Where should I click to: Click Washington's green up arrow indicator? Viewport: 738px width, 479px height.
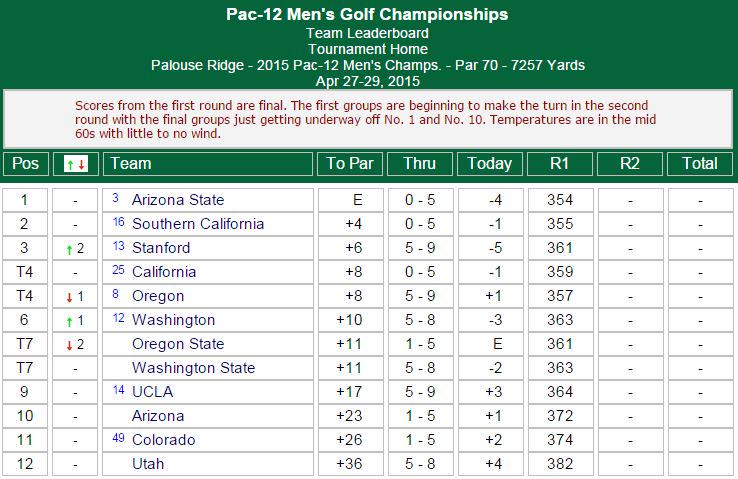coord(69,321)
